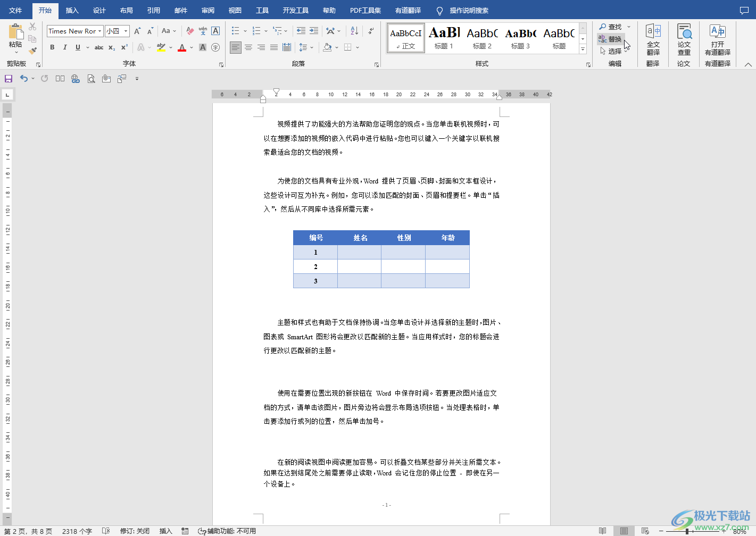Show or hide paragraph marks icon
756x536 pixels.
pyautogui.click(x=371, y=31)
